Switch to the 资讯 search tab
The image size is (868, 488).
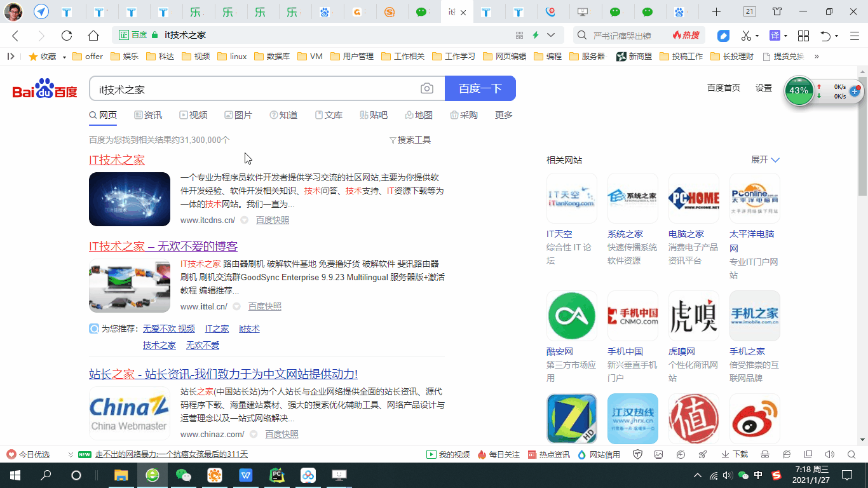click(148, 115)
